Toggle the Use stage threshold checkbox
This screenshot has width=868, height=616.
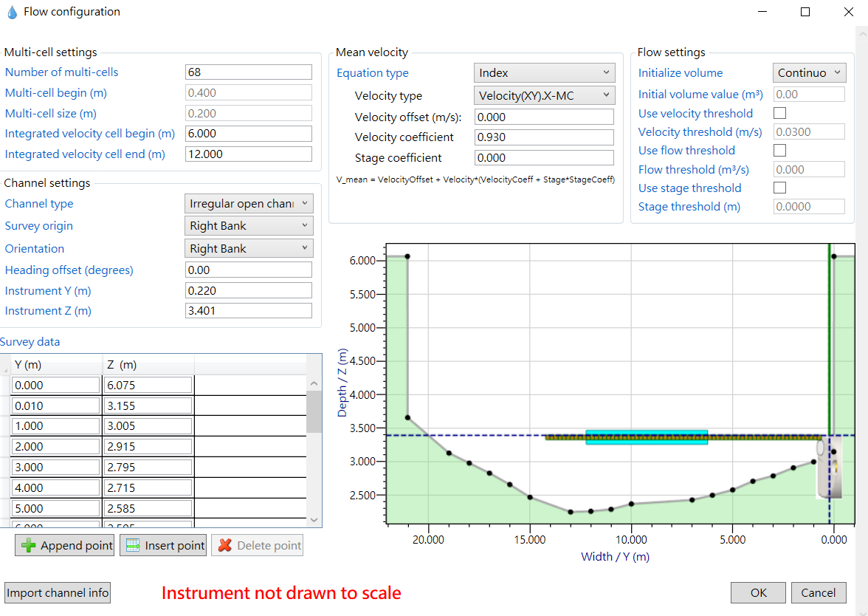point(779,188)
